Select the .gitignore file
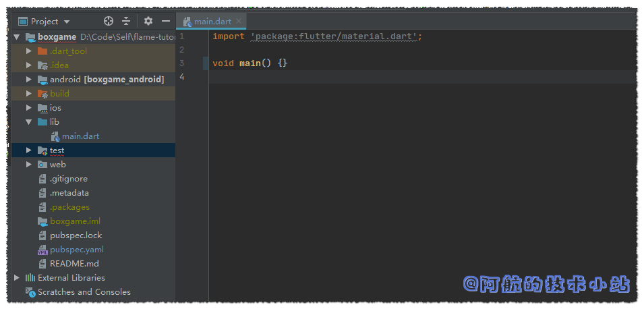The image size is (644, 309). point(68,179)
